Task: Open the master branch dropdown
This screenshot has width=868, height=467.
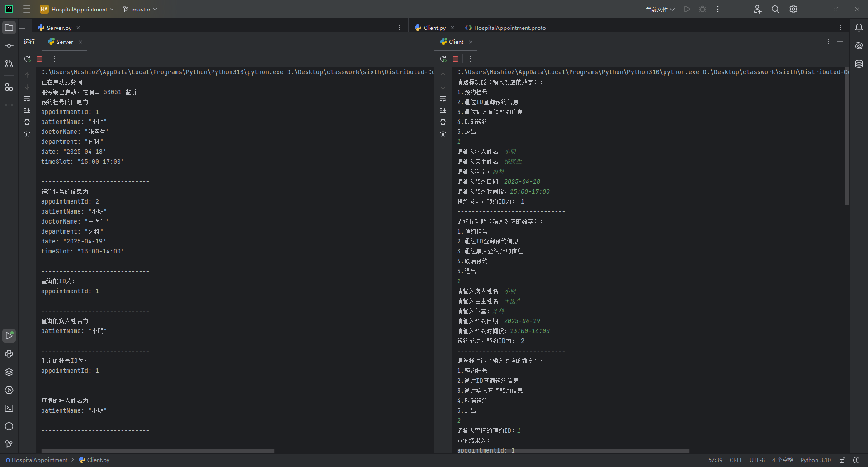Action: (140, 9)
